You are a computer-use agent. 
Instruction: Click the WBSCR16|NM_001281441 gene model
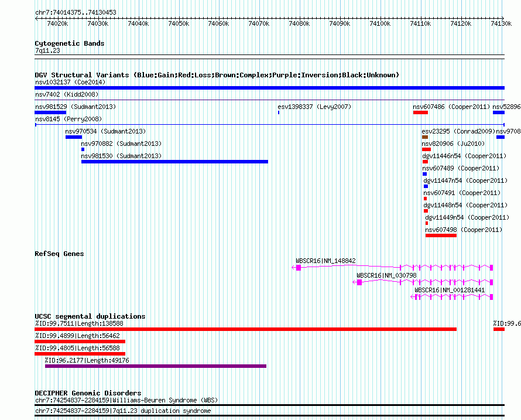[452, 296]
